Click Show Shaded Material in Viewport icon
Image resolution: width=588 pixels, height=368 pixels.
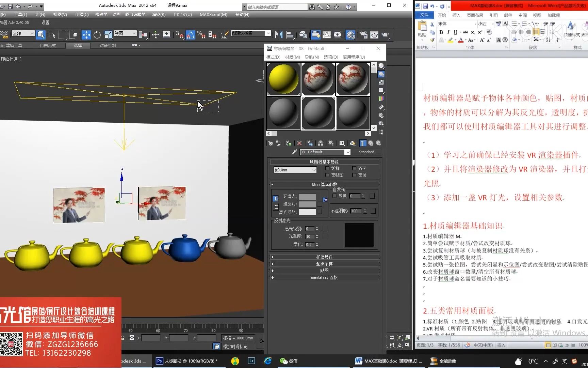(353, 143)
